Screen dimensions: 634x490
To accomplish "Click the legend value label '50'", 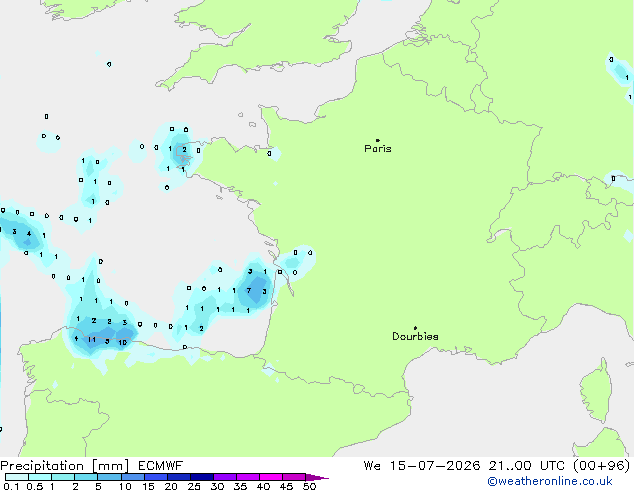I will click(x=309, y=486).
